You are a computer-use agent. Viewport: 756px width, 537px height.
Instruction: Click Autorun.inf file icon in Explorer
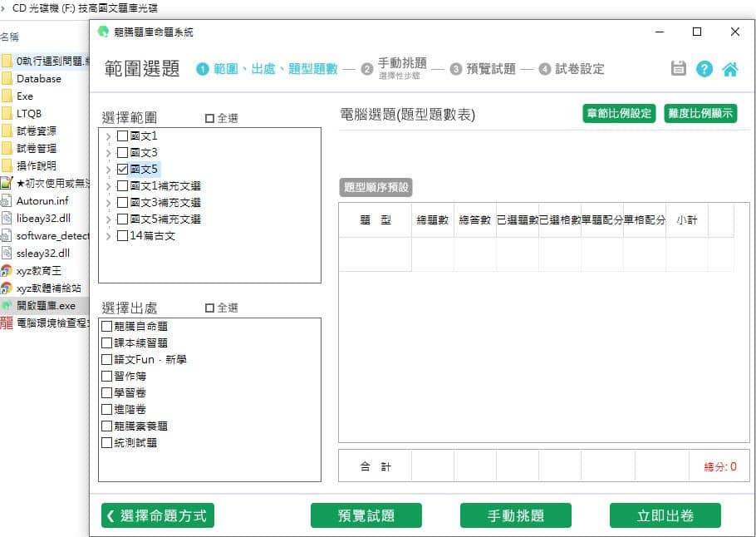click(7, 200)
